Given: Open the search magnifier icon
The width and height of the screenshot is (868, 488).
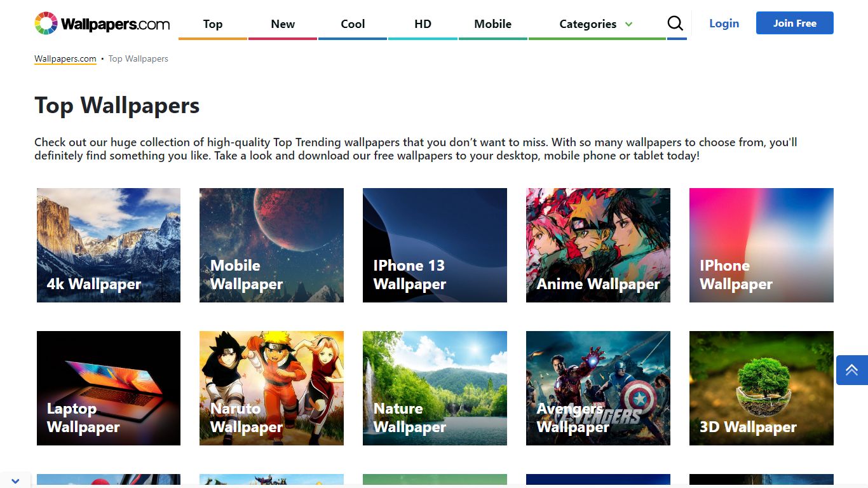Looking at the screenshot, I should [x=675, y=24].
